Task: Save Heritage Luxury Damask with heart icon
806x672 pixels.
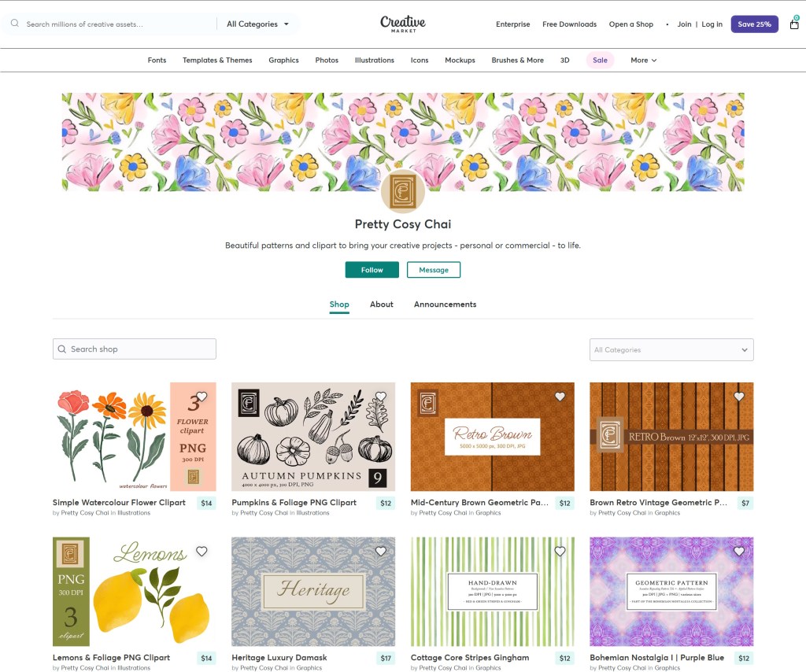Action: (381, 552)
